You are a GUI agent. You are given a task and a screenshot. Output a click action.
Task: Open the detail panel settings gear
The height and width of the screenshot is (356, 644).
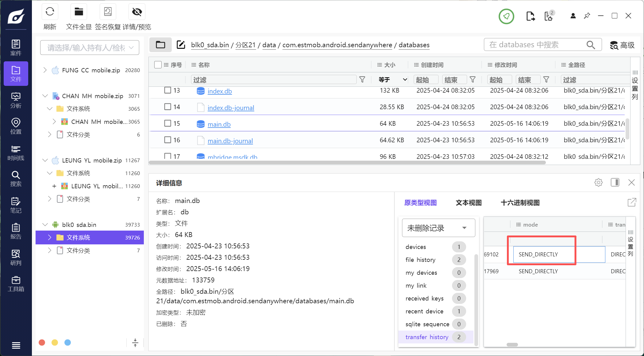click(598, 183)
